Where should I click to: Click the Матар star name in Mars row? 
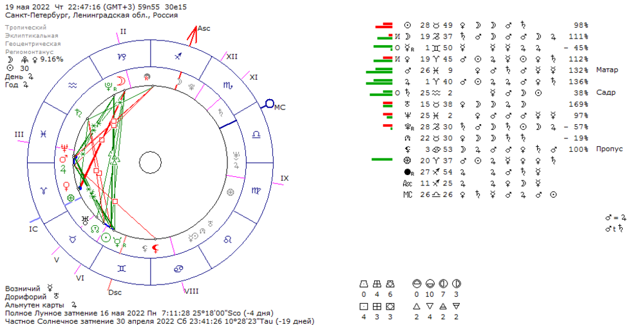click(607, 70)
